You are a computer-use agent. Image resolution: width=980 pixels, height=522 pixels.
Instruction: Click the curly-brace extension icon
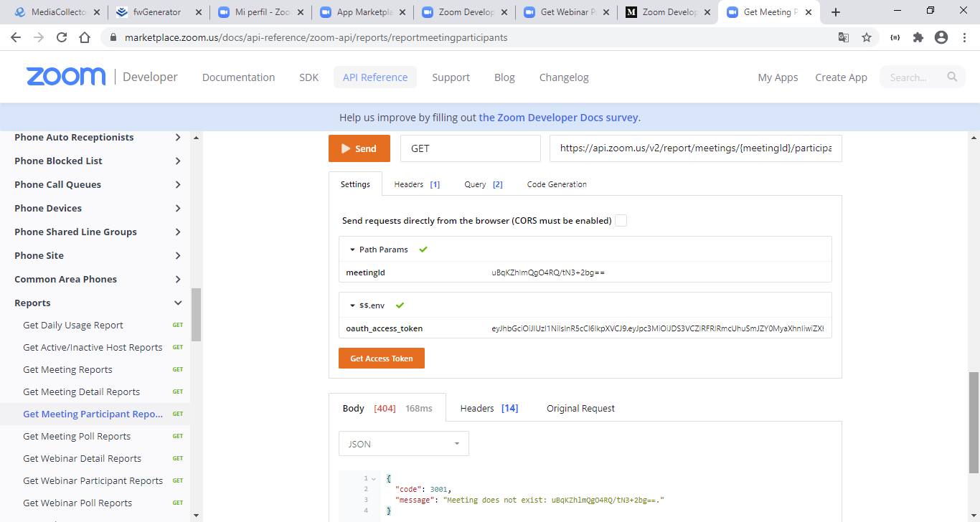895,37
